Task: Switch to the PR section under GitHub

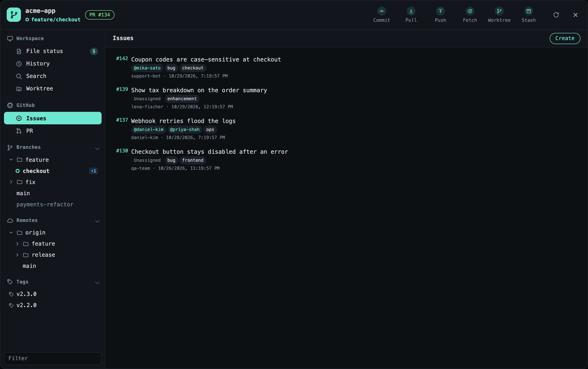Action: [x=53, y=131]
